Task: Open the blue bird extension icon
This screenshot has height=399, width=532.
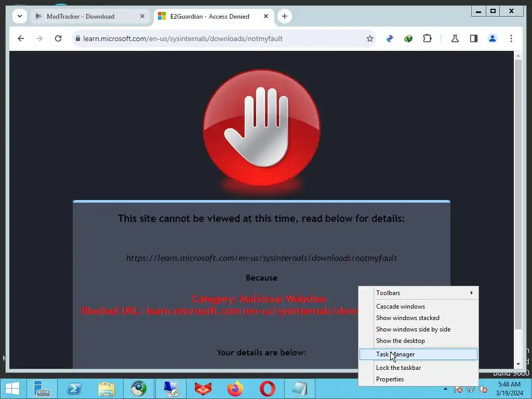Action: coord(390,38)
